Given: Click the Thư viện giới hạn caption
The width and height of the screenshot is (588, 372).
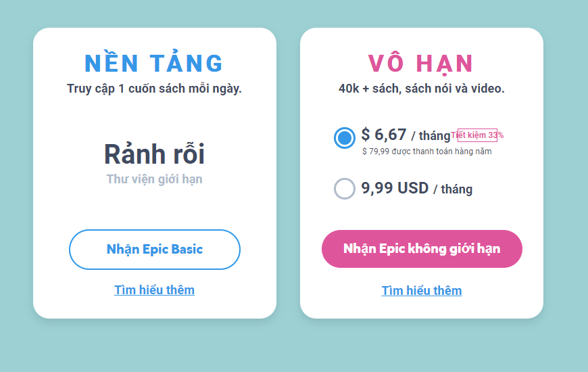Looking at the screenshot, I should 154,179.
